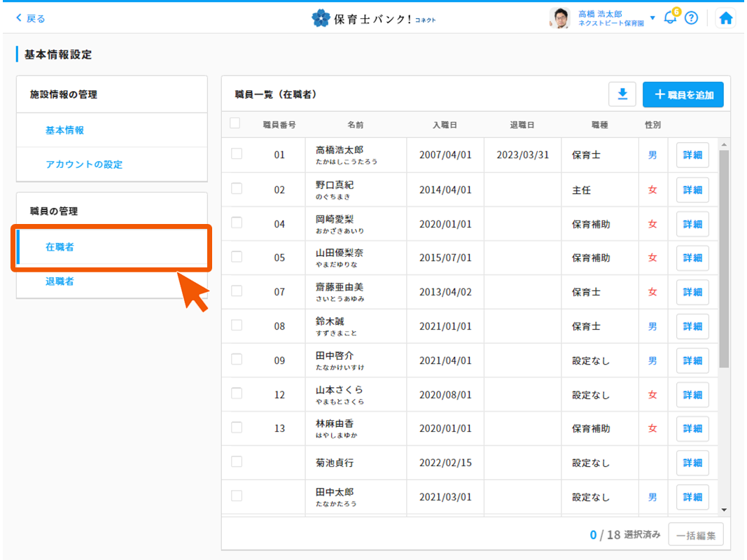Click the 保育士バンク! flower logo
Image resolution: width=747 pixels, height=560 pixels.
(x=321, y=19)
